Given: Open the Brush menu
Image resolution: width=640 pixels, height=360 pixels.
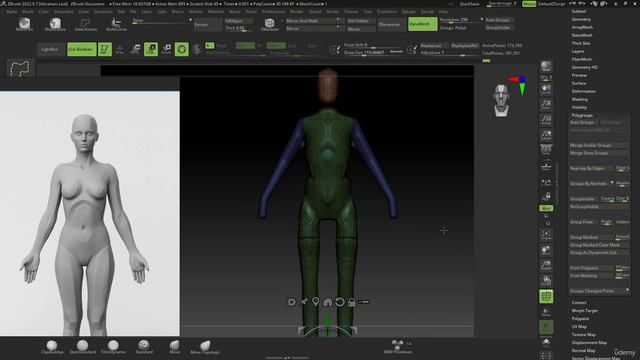Looking at the screenshot, I should (x=28, y=12).
